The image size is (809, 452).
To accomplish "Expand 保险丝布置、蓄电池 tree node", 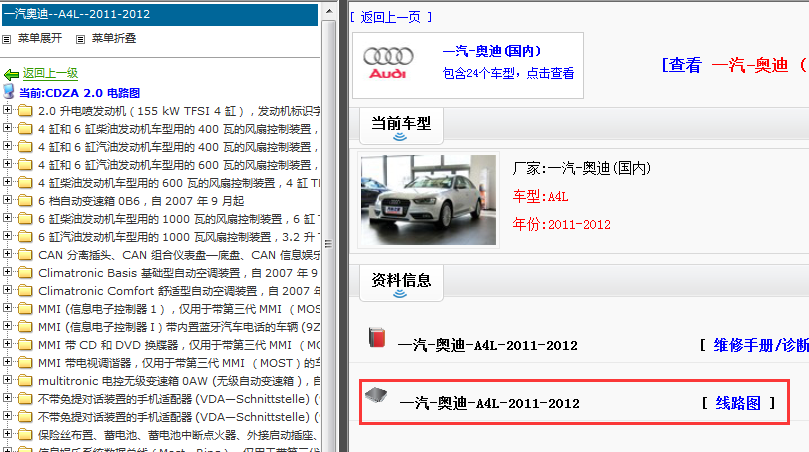I will tap(7, 434).
